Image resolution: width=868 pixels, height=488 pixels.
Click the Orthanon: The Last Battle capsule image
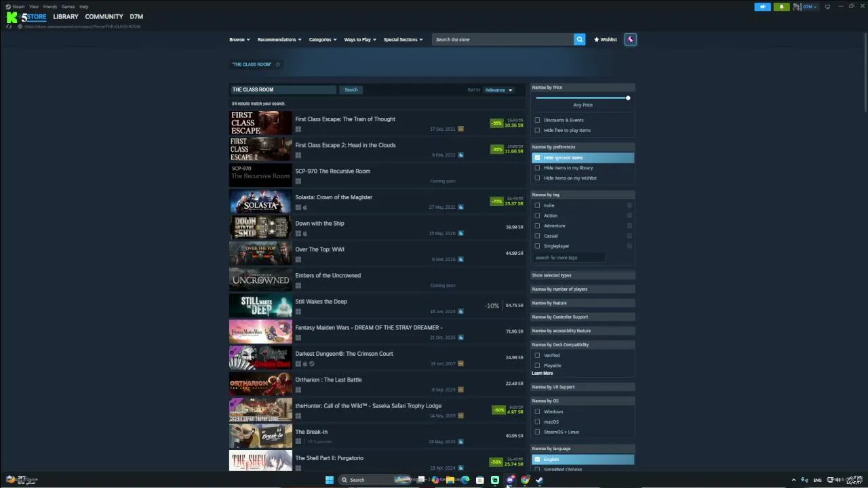[x=260, y=384]
